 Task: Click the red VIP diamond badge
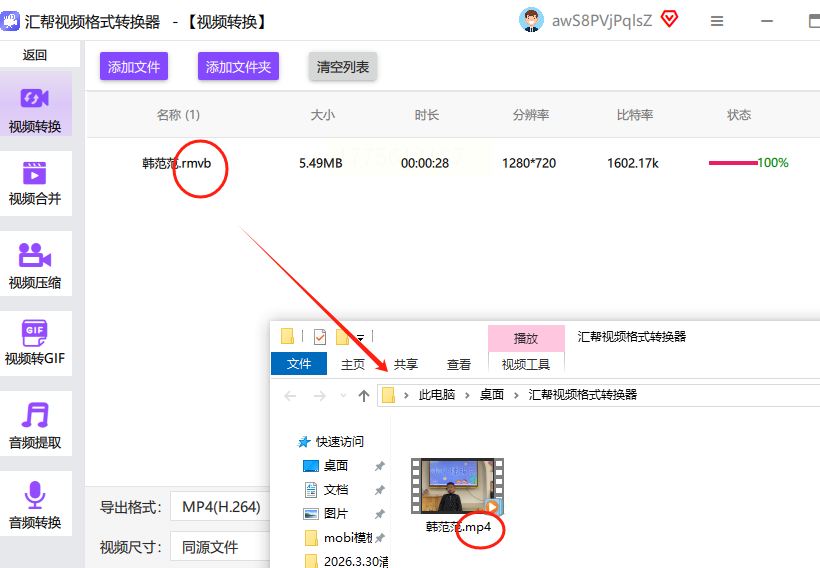[x=669, y=20]
